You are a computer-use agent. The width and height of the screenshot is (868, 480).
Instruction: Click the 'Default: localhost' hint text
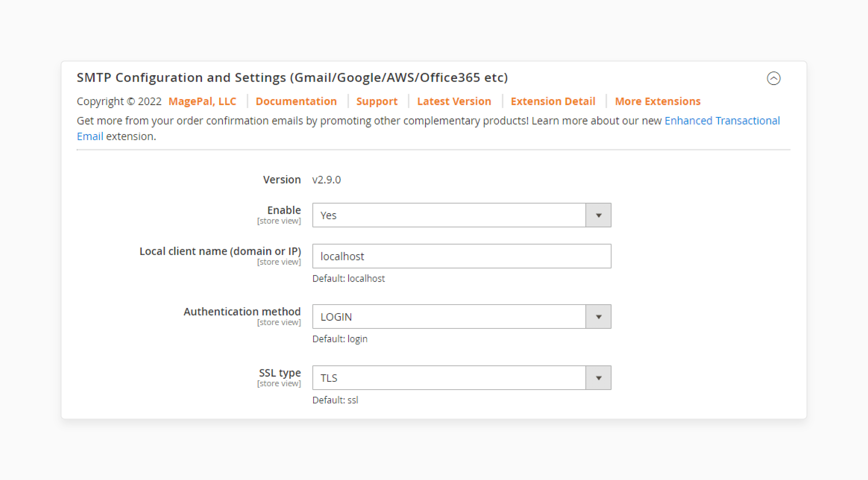click(x=348, y=278)
